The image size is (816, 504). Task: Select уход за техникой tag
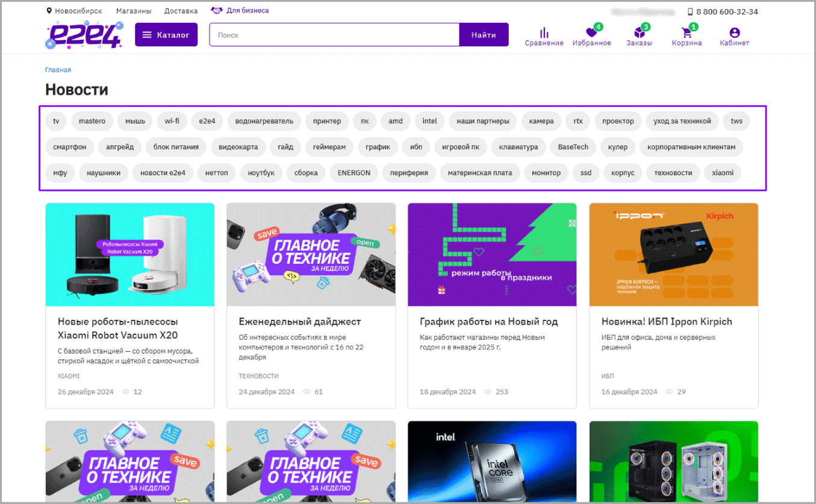(x=682, y=121)
